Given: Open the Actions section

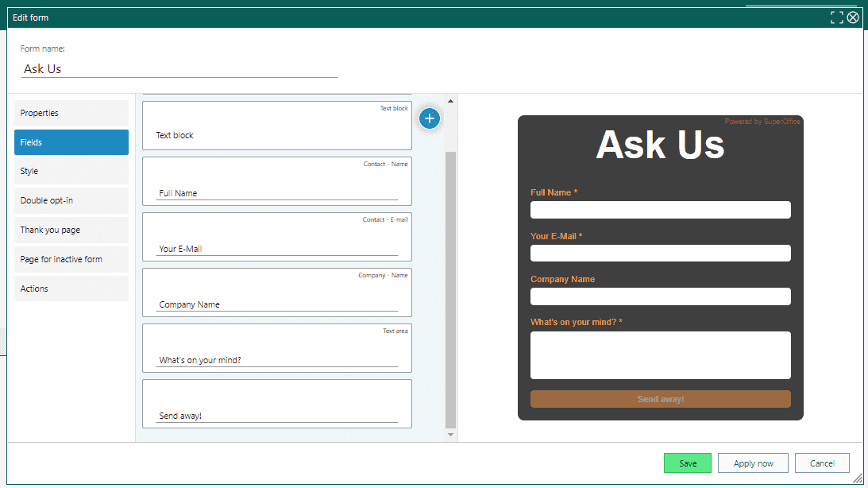Looking at the screenshot, I should click(71, 289).
